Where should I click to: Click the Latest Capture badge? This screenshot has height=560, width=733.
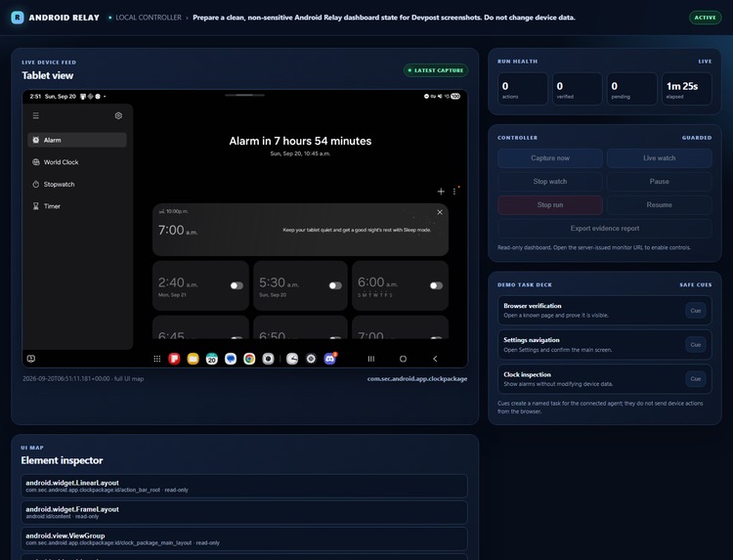436,70
